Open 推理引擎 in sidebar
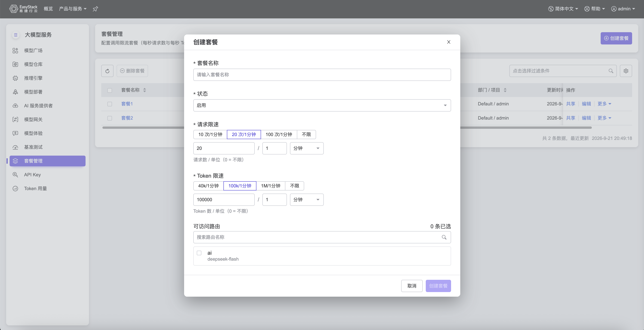This screenshot has width=644, height=330. pyautogui.click(x=48, y=78)
